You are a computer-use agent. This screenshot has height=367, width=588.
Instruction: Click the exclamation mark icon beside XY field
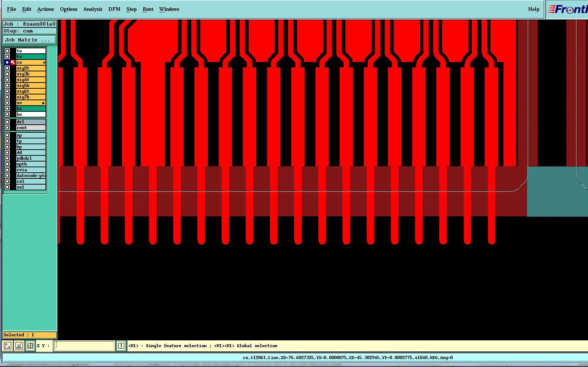click(121, 346)
